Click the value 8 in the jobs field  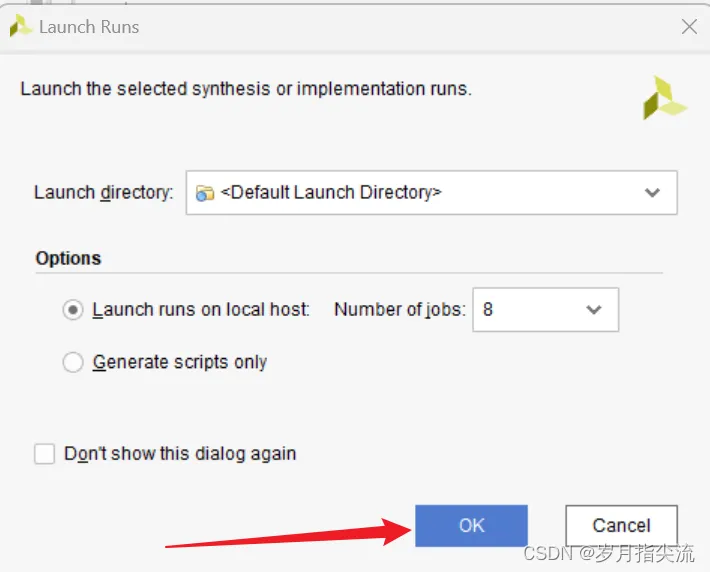(x=488, y=310)
